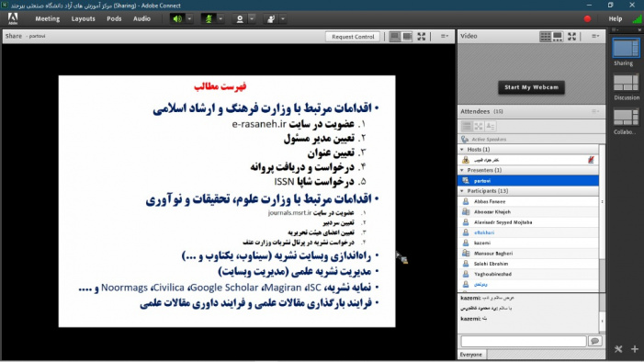Click the Active Speakers icon
Image resolution: width=644 pixels, height=362 pixels.
click(x=465, y=140)
